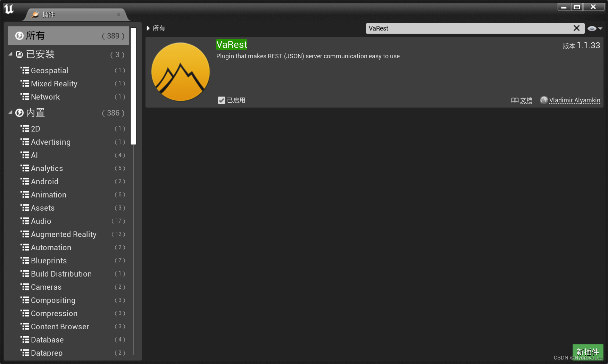The height and width of the screenshot is (364, 608).
Task: Select Geospatial category text
Action: pyautogui.click(x=49, y=70)
